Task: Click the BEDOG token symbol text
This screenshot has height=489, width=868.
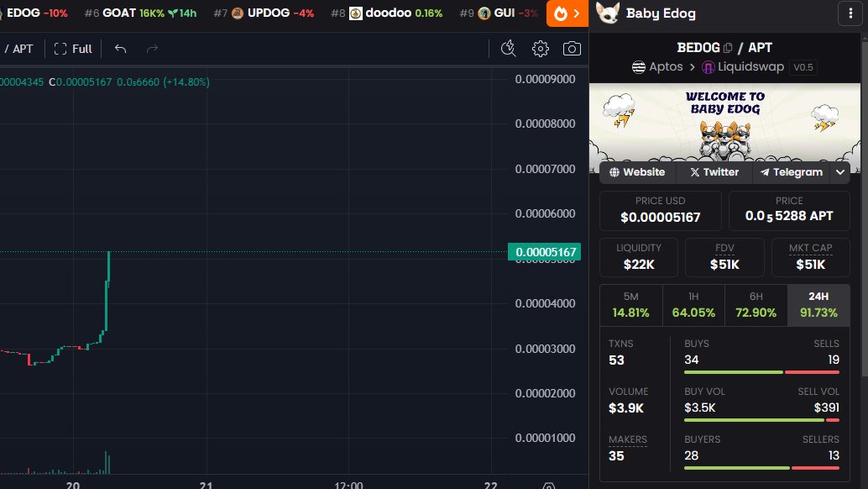Action: point(698,48)
